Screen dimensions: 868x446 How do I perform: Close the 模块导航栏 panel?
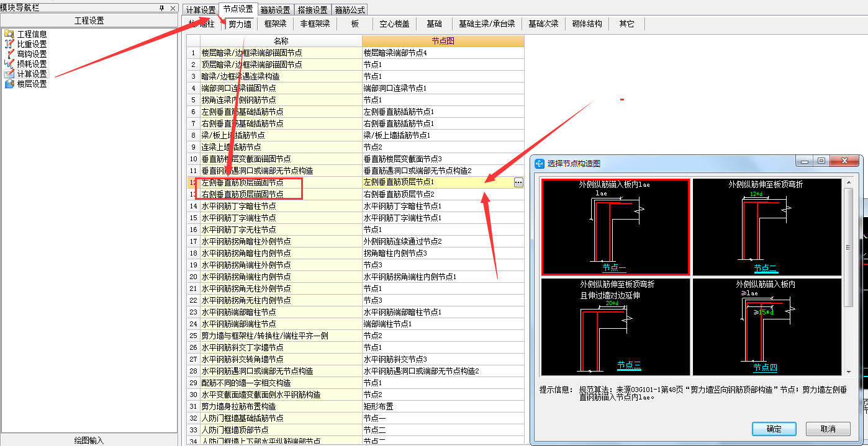172,7
